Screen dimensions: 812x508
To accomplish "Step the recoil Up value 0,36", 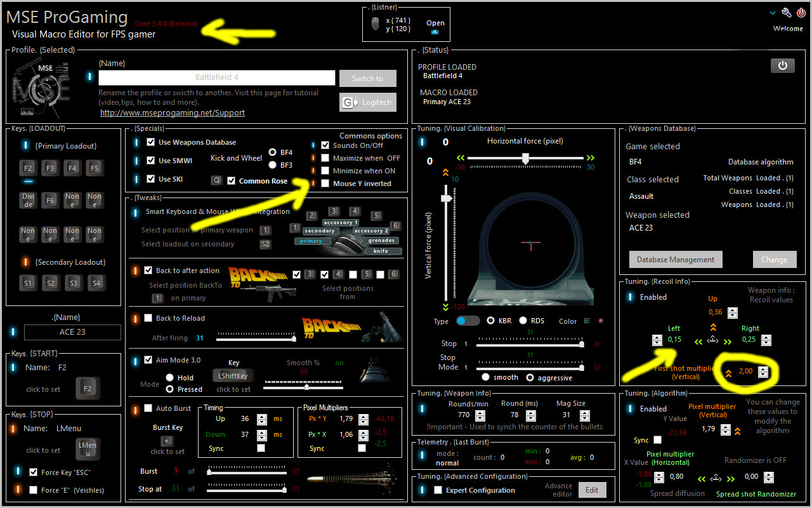I will [733, 312].
